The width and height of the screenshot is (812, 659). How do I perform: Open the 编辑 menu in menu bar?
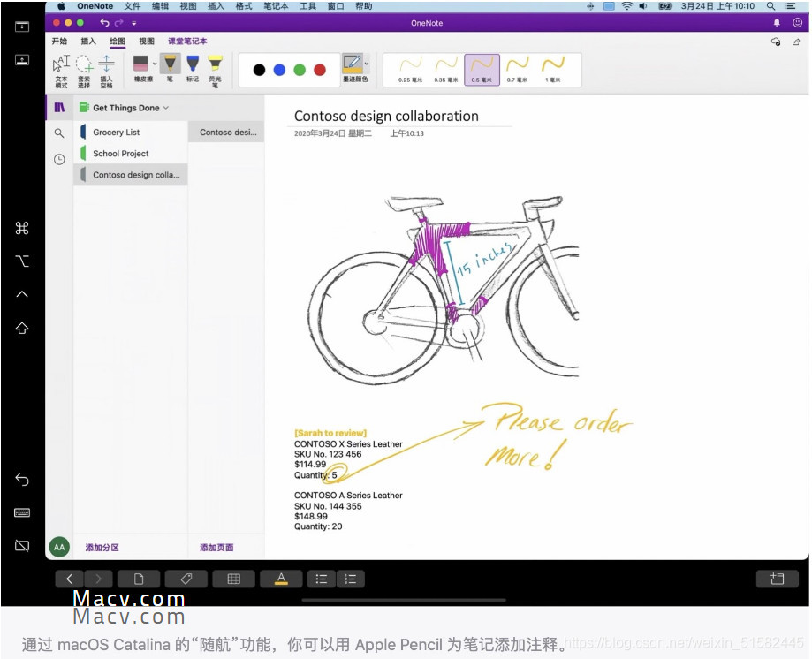click(161, 6)
